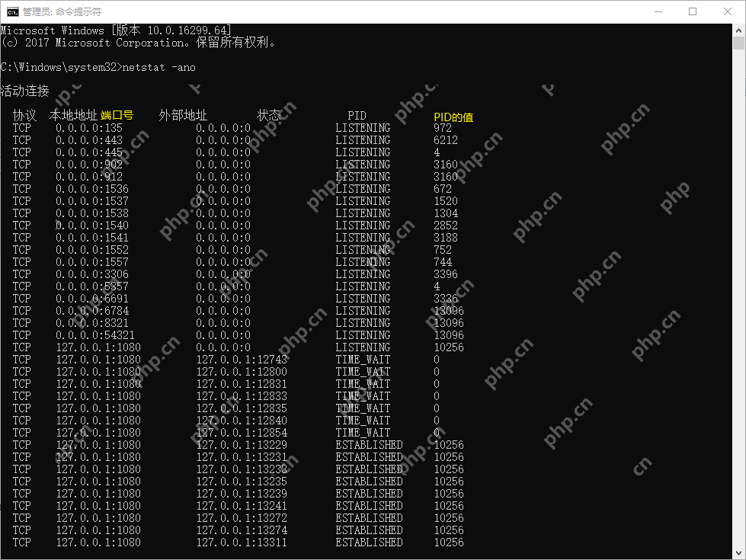This screenshot has height=560, width=746.
Task: Close the Command Prompt window
Action: point(727,11)
